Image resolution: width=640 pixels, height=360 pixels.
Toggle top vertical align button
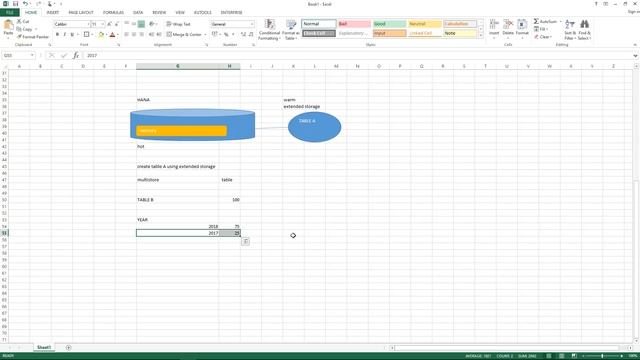point(126,24)
